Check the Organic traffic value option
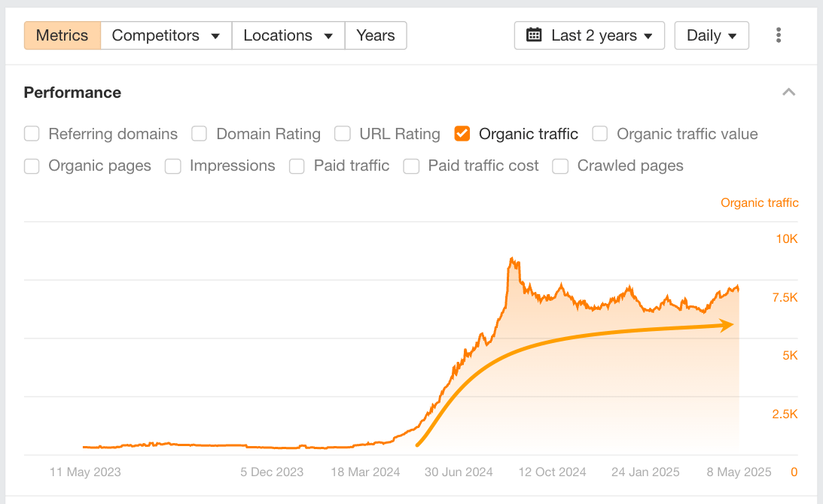 click(x=600, y=134)
